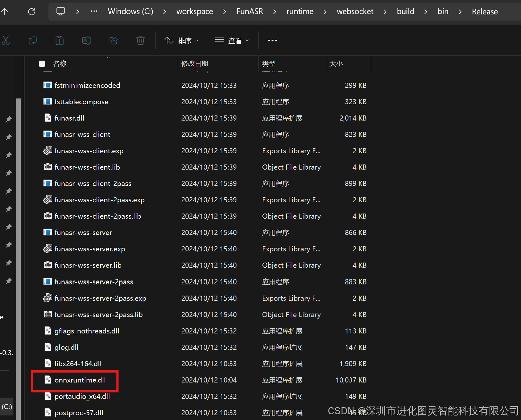
Task: Expand the chevron after FunASR
Action: [x=275, y=12]
